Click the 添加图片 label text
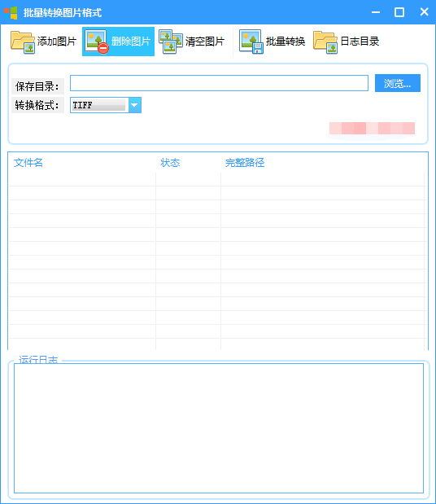 pyautogui.click(x=57, y=42)
